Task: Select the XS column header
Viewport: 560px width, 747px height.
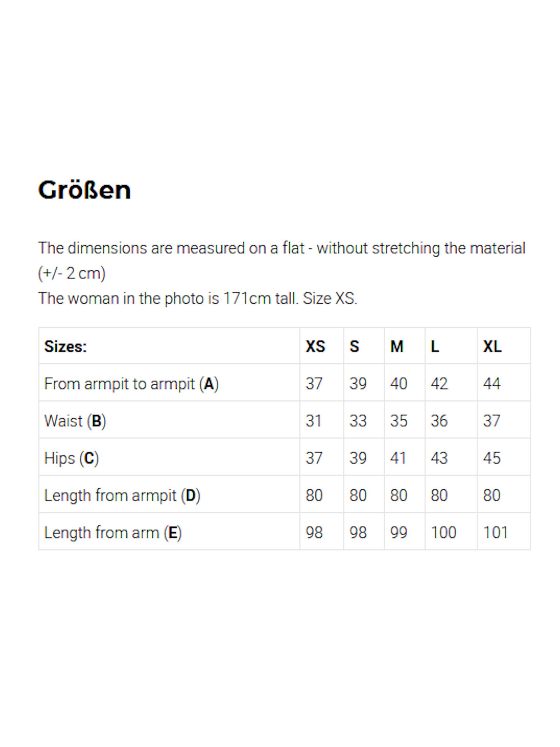Action: 315,346
